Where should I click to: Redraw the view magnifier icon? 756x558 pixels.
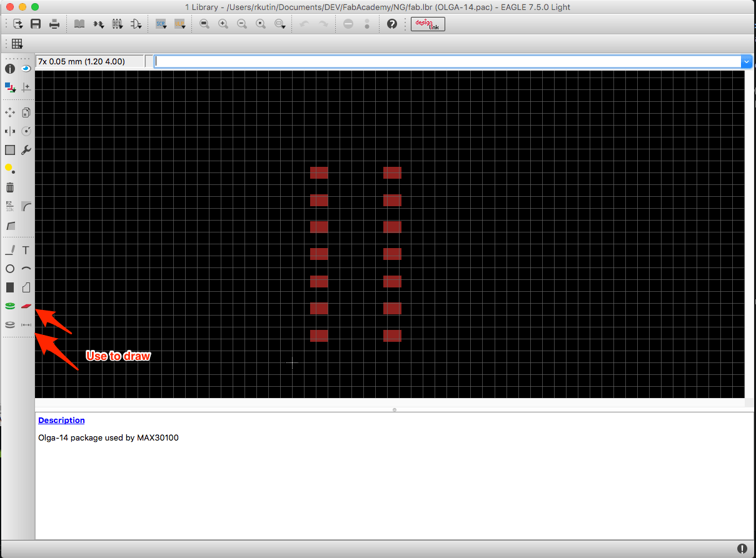pyautogui.click(x=261, y=24)
